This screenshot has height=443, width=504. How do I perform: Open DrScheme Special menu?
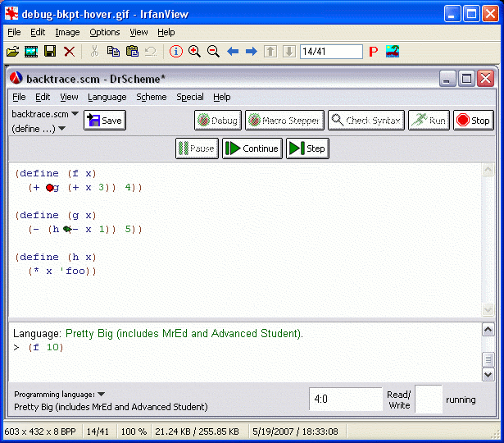tap(190, 97)
